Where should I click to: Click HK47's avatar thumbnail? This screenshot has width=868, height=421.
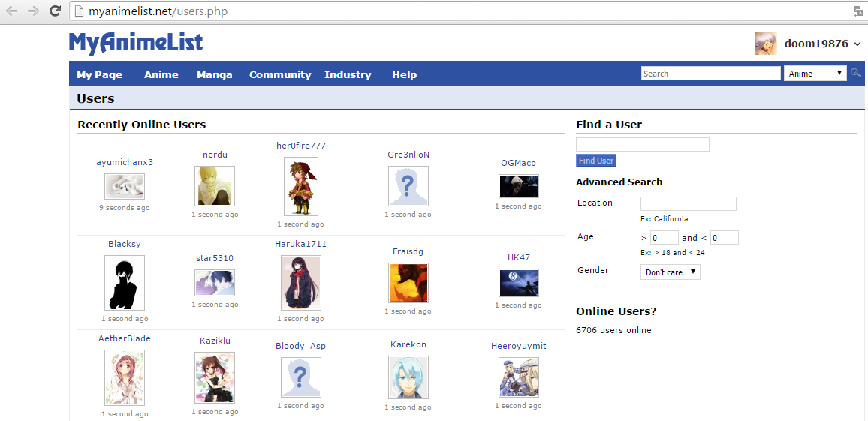[519, 283]
